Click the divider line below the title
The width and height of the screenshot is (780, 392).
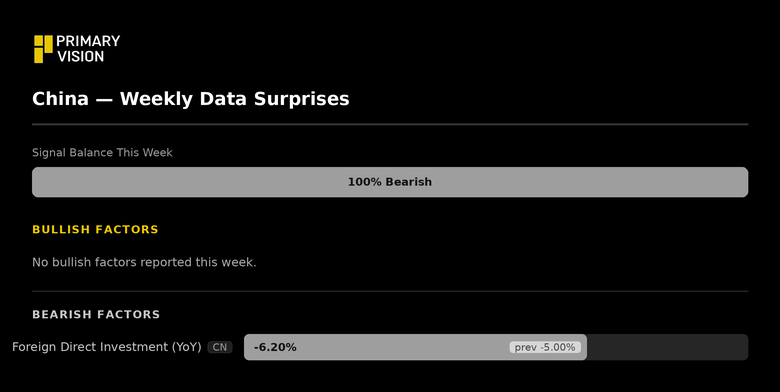[x=390, y=124]
